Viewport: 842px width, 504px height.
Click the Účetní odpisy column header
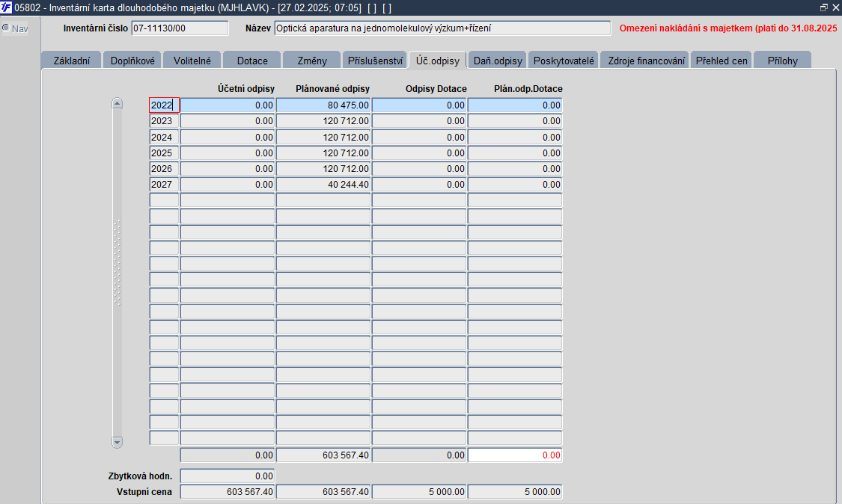click(x=246, y=88)
